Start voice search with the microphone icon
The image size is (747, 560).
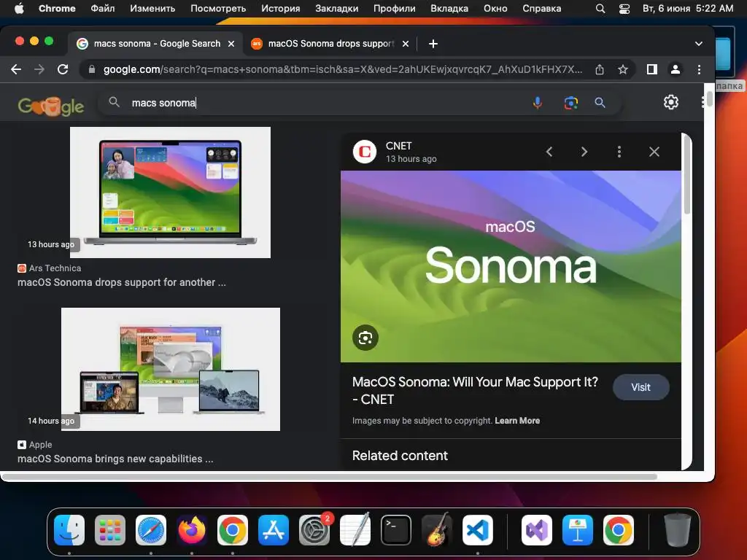pos(538,102)
